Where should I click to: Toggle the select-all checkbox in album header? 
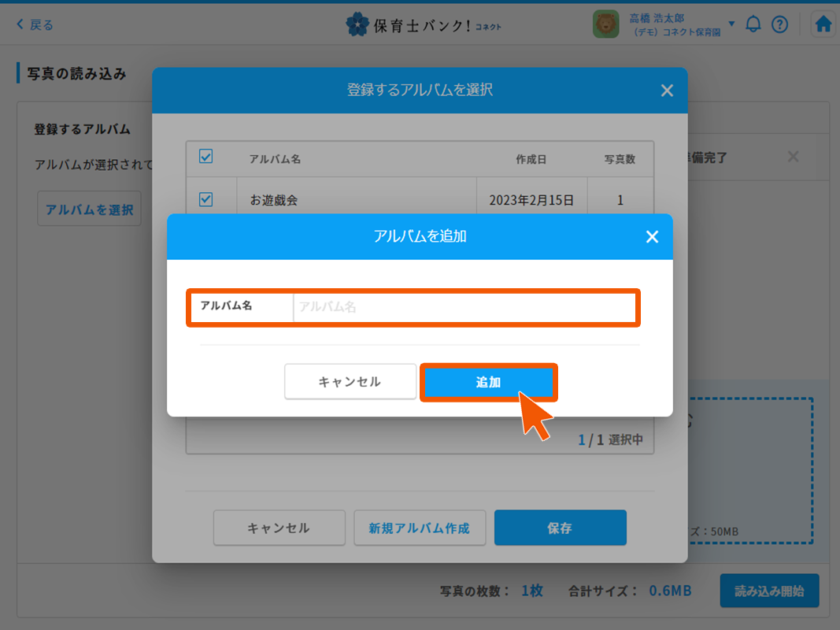206,157
